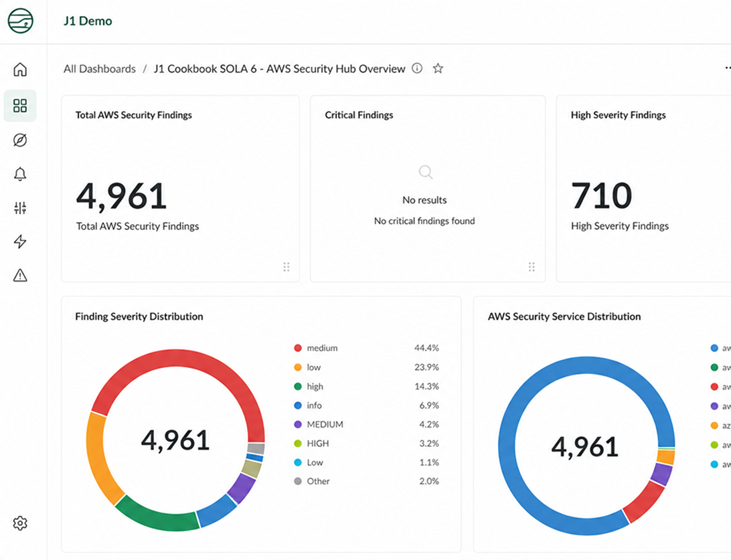Click the J1 Demo account name
The width and height of the screenshot is (731, 560).
click(x=88, y=21)
